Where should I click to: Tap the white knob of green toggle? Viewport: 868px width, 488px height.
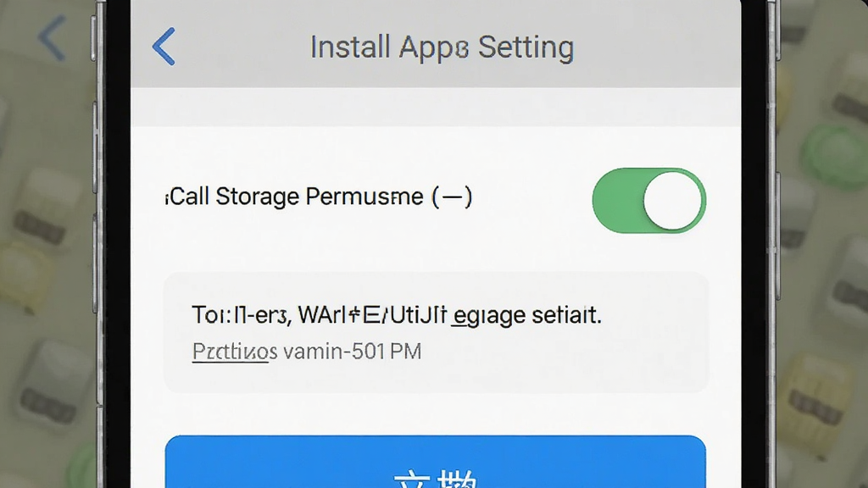673,200
